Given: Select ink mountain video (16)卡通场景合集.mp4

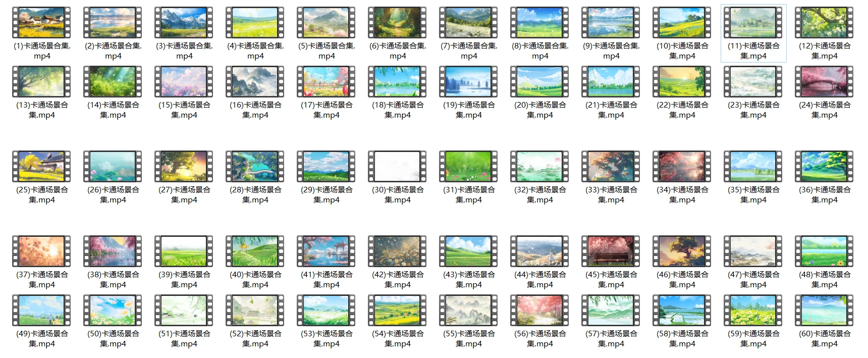Looking at the screenshot, I should point(255,81).
